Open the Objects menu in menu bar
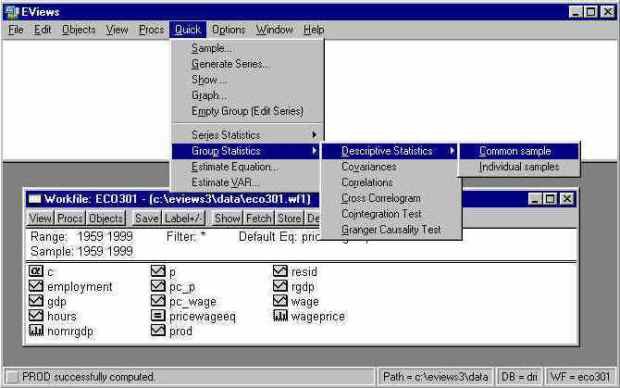Screen dimensions: 620x388 coord(79,30)
